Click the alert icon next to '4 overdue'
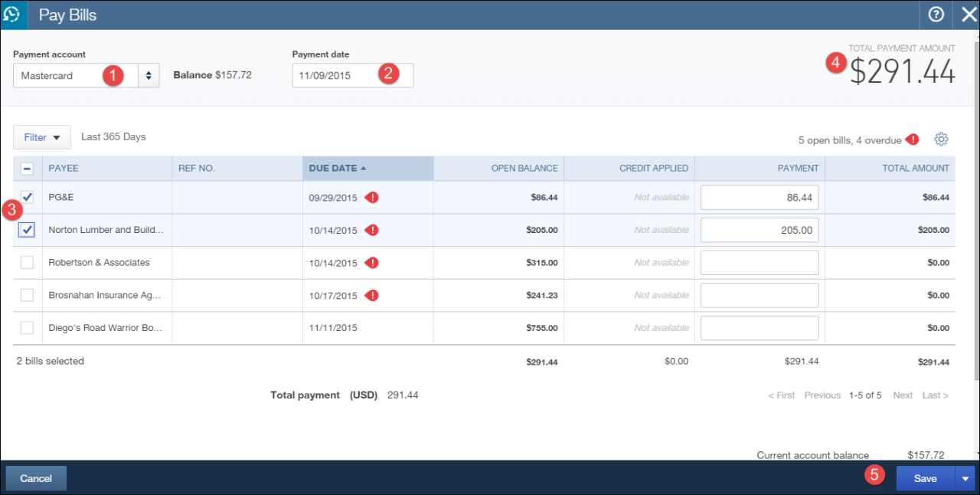 [912, 140]
